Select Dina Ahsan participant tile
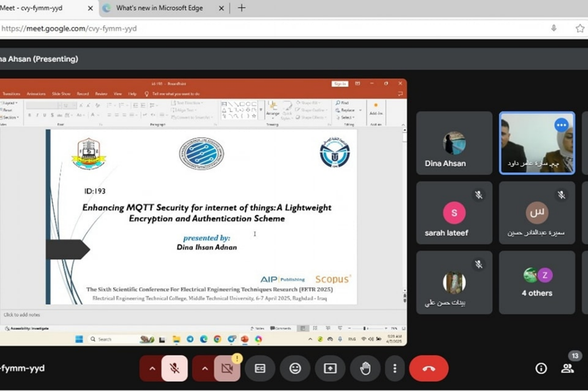 click(454, 143)
